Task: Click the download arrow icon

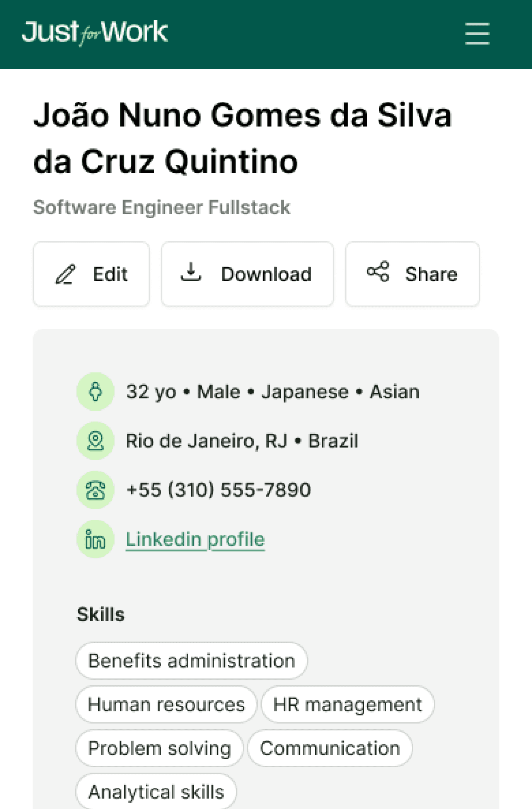Action: (x=191, y=271)
